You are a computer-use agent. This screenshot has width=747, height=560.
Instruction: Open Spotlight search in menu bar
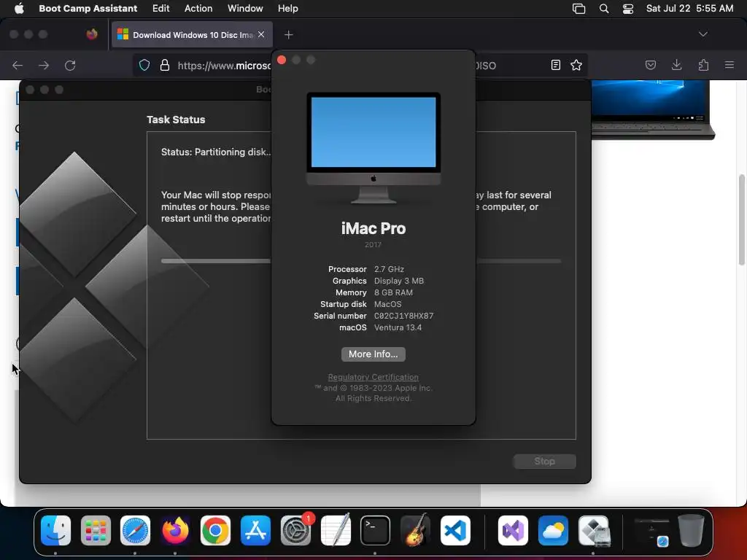tap(603, 8)
